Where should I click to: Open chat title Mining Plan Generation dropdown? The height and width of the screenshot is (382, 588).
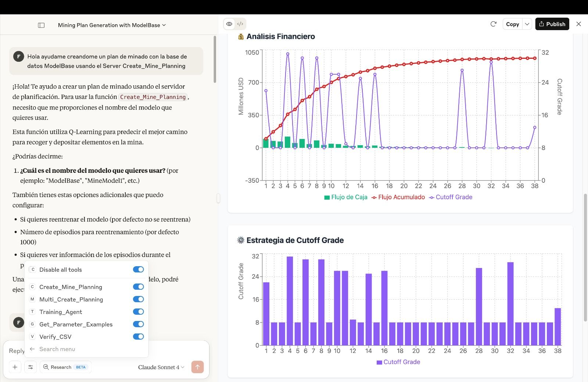pos(112,25)
